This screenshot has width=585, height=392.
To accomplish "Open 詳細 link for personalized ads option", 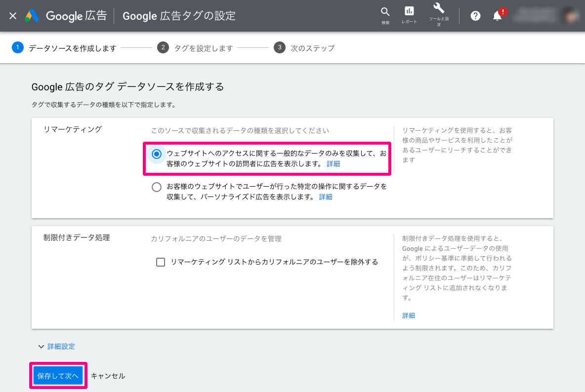I will tap(326, 197).
